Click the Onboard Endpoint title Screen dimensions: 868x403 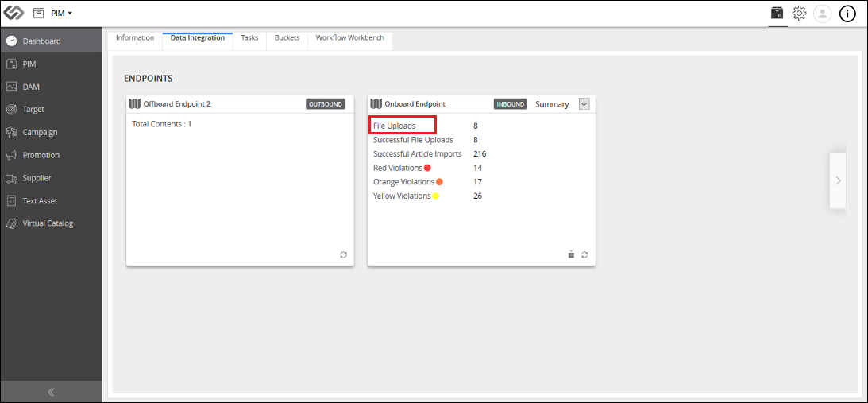415,103
